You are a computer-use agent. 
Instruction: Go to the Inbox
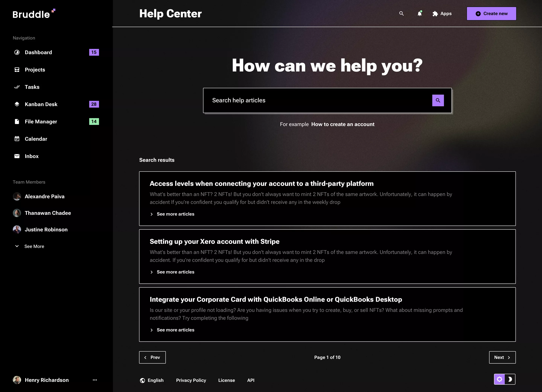(x=32, y=156)
